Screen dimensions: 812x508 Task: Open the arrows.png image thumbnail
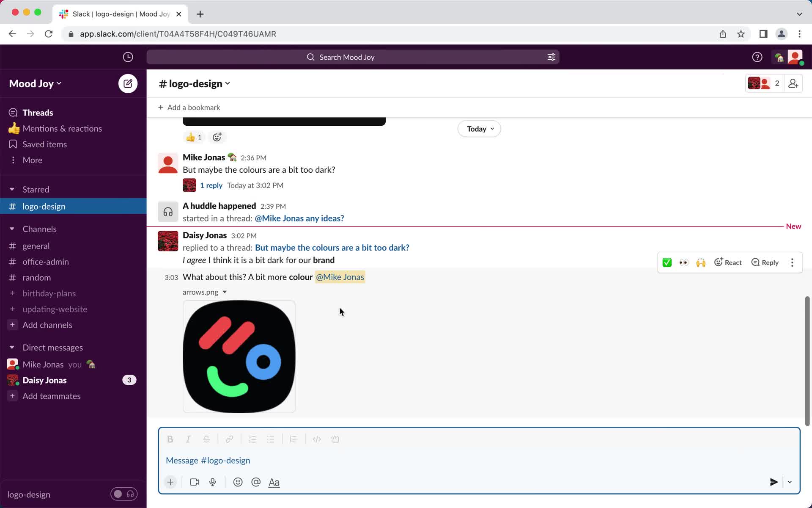pos(239,356)
